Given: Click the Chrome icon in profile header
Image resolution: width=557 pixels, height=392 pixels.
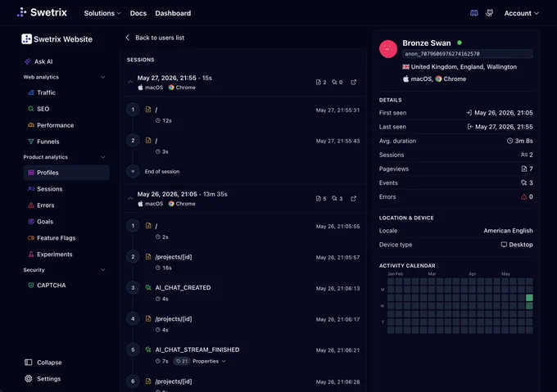Looking at the screenshot, I should coord(439,79).
